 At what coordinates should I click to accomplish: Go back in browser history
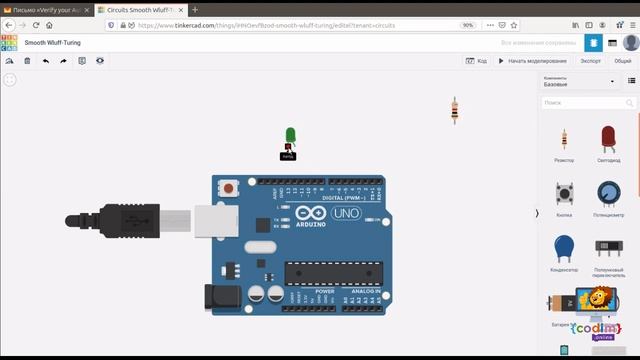[x=9, y=25]
